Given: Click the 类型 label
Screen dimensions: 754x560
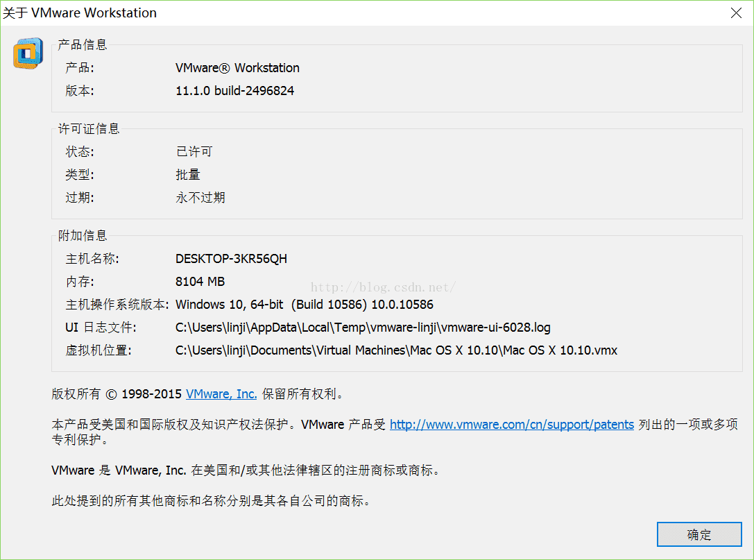Looking at the screenshot, I should (80, 175).
